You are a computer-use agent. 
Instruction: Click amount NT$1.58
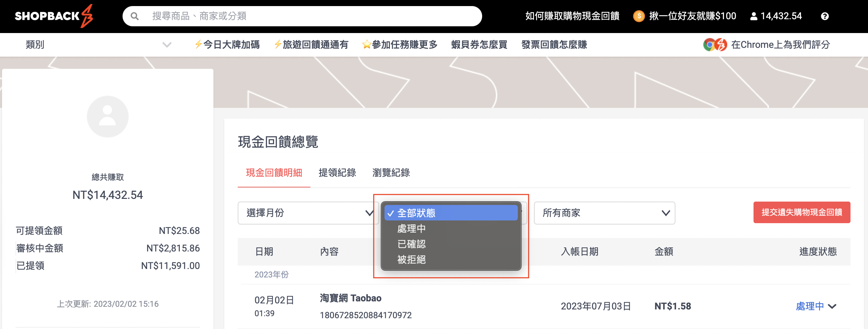coord(673,306)
